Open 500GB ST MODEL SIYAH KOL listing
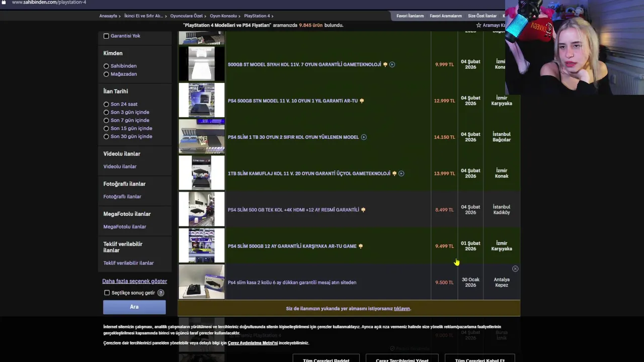 point(304,64)
